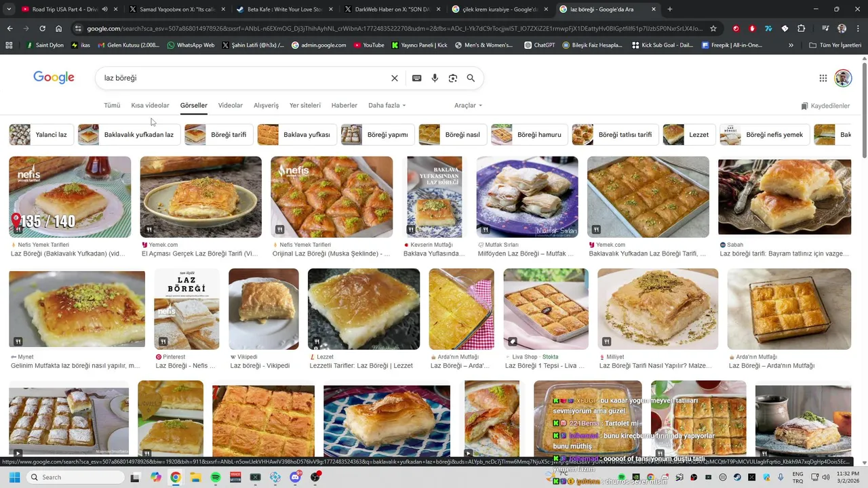Reload the current page
Viewport: 868px width, 488px height.
tap(42, 28)
